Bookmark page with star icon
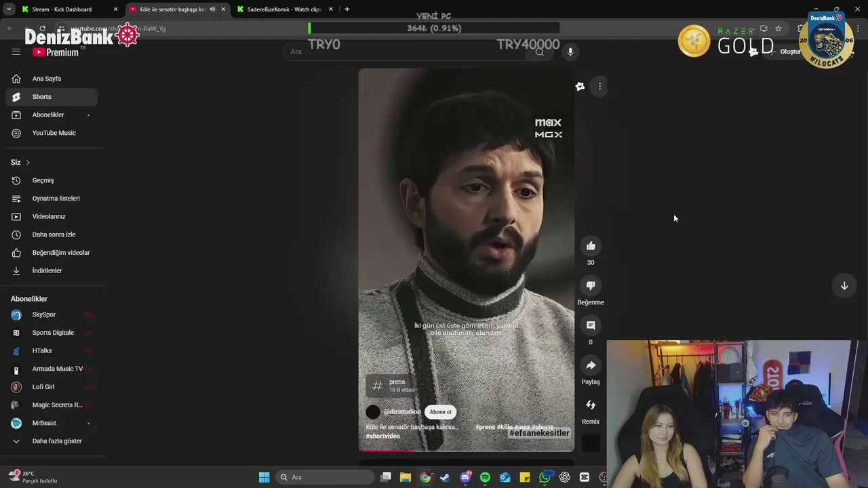868x488 pixels. (778, 28)
